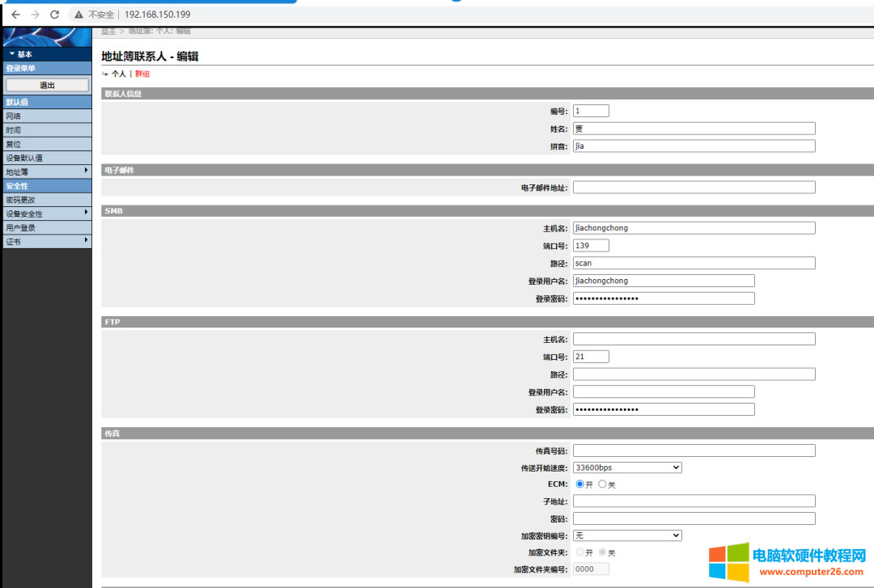Screen dimensions: 874x588
Task: Open 网络 settings in sidebar
Action: [x=46, y=116]
